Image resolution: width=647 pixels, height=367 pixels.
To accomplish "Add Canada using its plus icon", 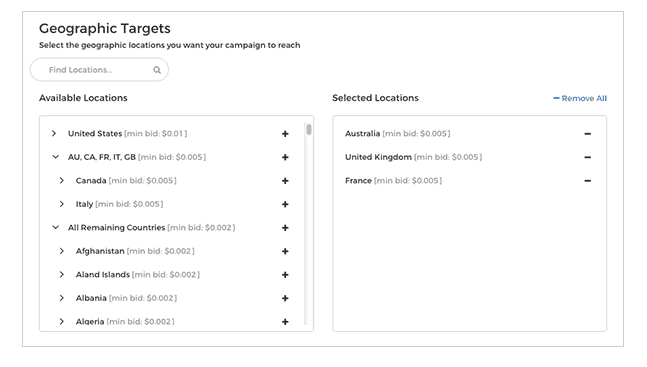I will (285, 181).
